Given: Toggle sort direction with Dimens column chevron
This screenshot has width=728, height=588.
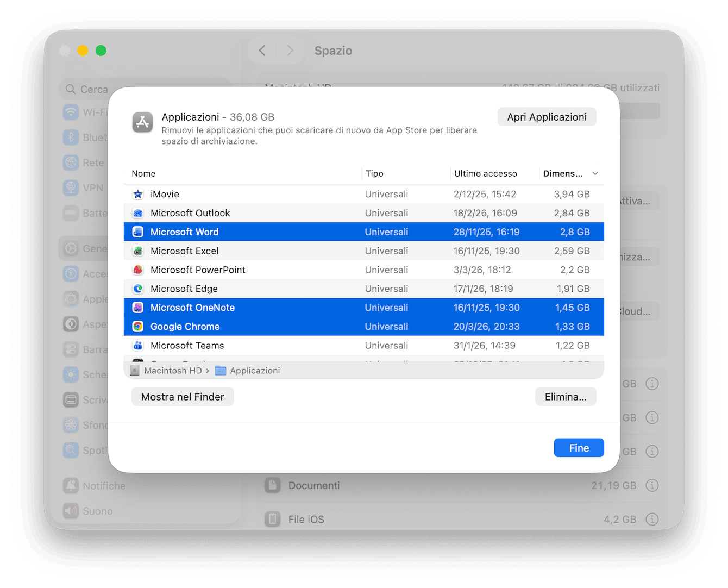Looking at the screenshot, I should [x=595, y=174].
